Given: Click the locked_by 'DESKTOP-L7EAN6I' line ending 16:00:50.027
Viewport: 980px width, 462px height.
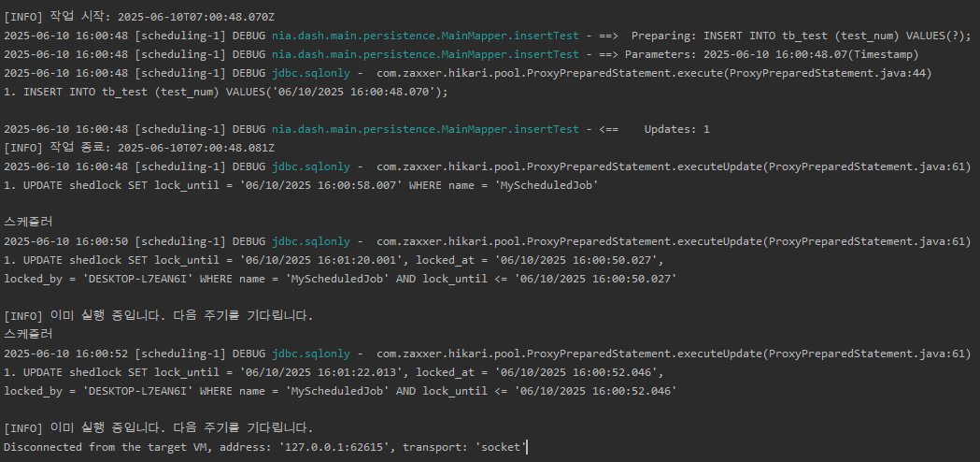Looking at the screenshot, I should [340, 279].
